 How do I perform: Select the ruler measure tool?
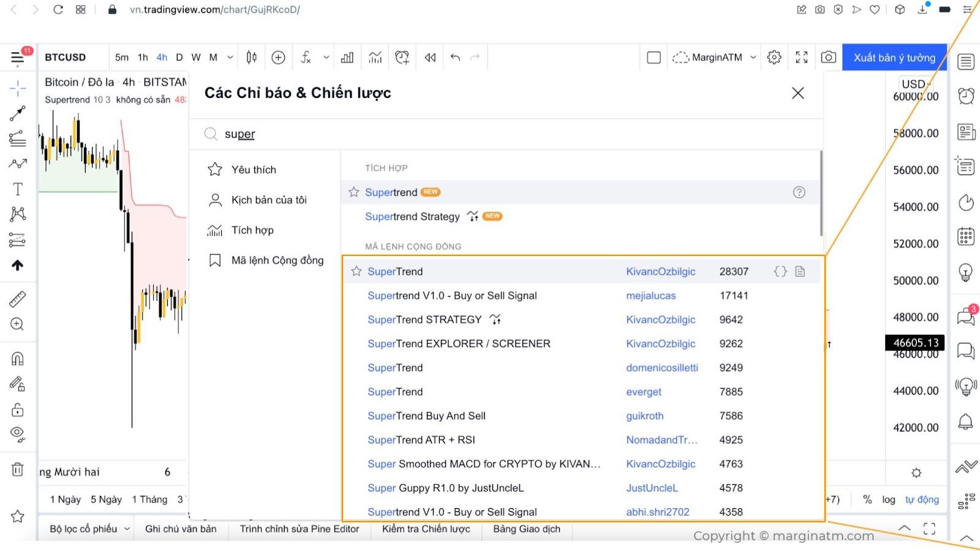(18, 299)
